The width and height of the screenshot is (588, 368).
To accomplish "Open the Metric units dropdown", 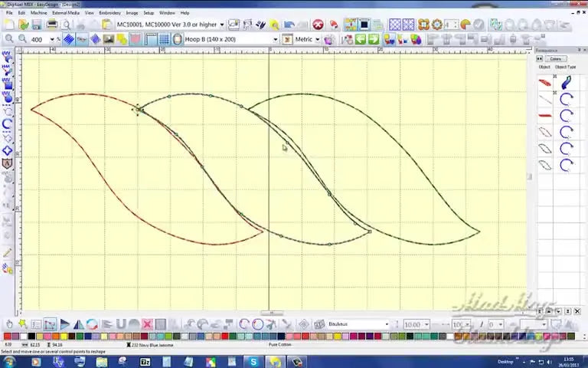I will tap(317, 39).
